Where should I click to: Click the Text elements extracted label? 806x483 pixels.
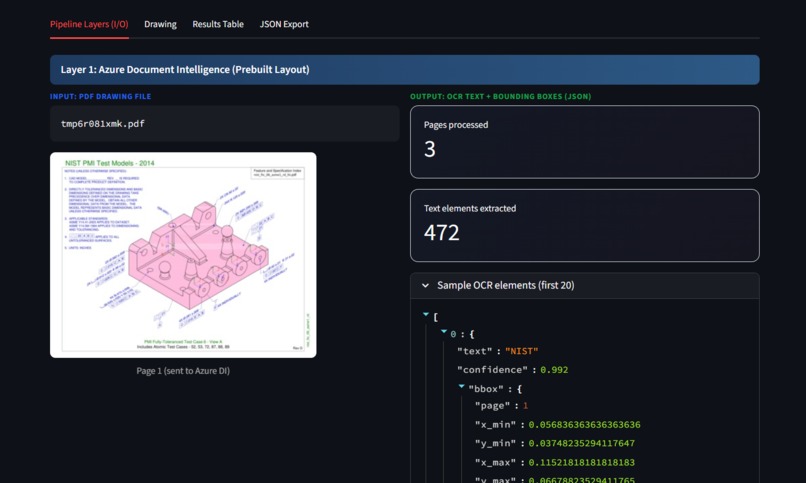click(x=470, y=209)
